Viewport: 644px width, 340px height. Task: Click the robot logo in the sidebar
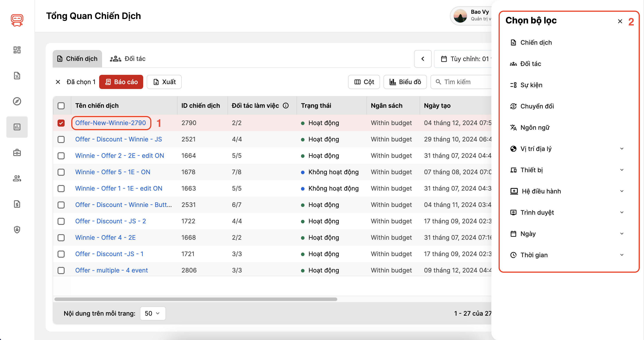tap(17, 20)
